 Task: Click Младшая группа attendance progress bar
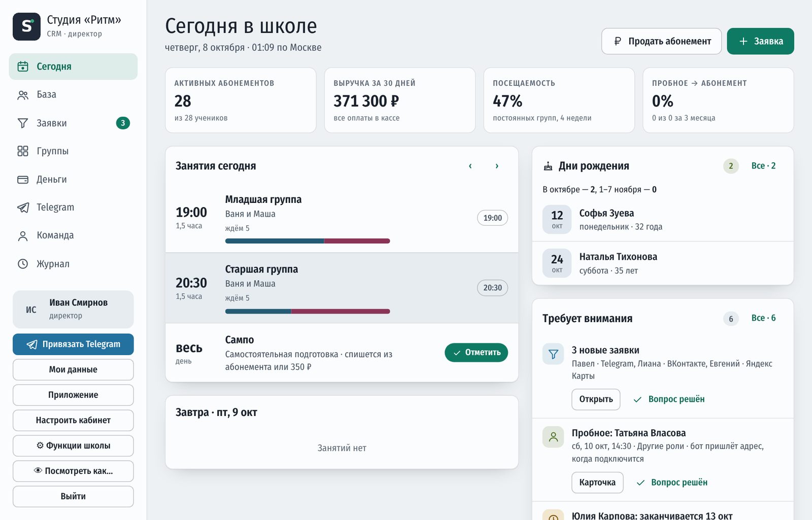click(308, 241)
